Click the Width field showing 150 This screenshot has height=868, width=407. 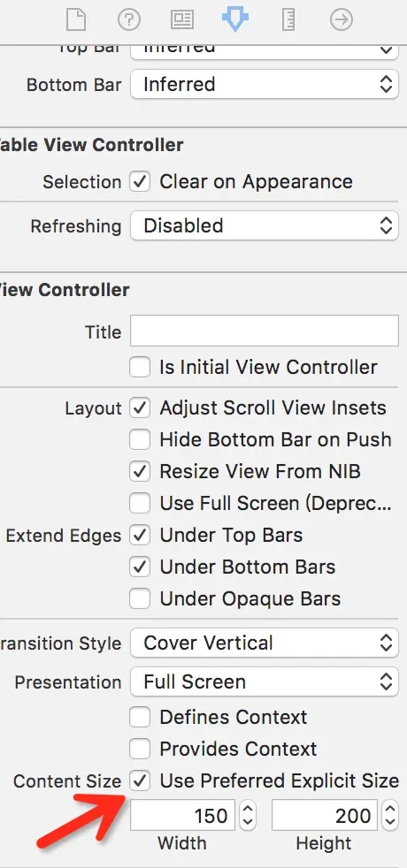pos(183,815)
